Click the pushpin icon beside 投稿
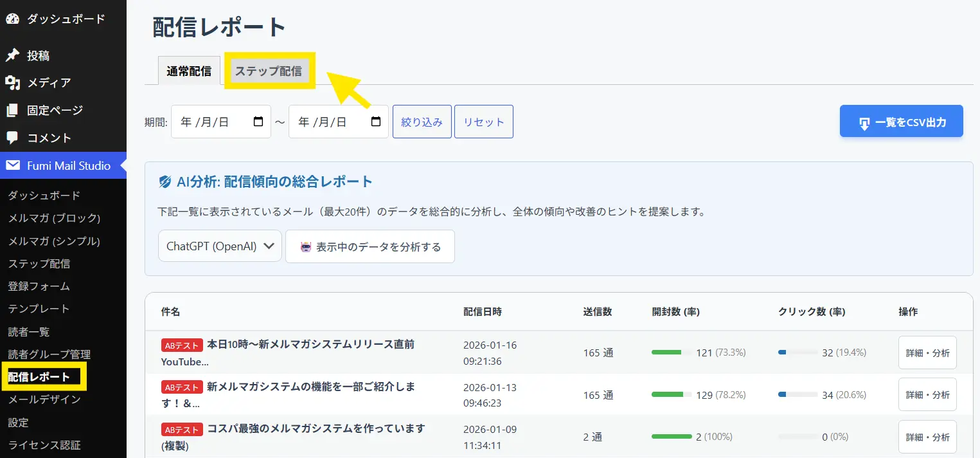The image size is (980, 458). pos(12,56)
